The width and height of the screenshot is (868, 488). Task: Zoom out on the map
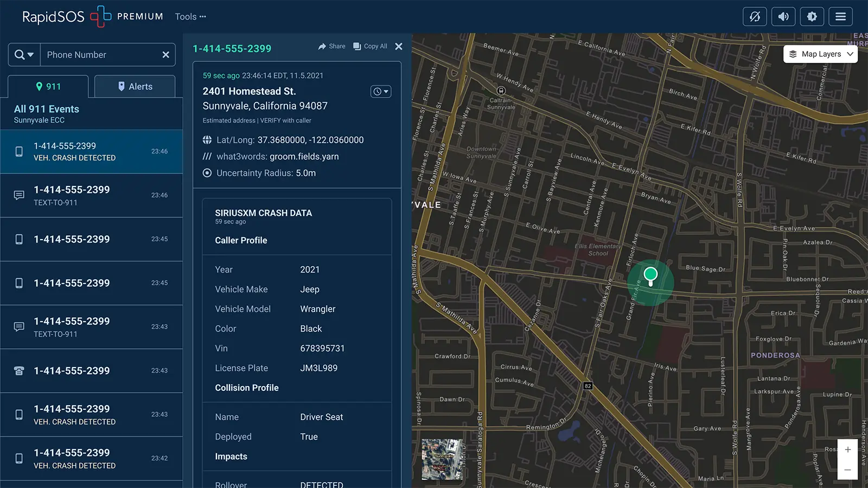point(847,470)
